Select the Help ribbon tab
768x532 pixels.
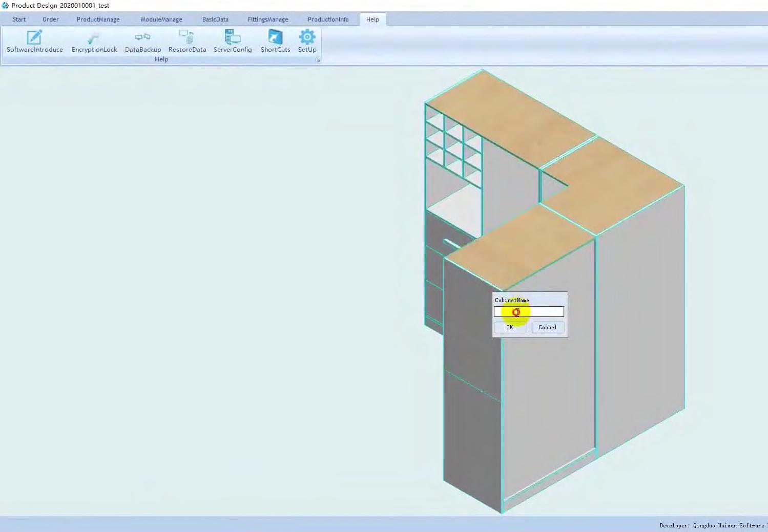tap(372, 19)
